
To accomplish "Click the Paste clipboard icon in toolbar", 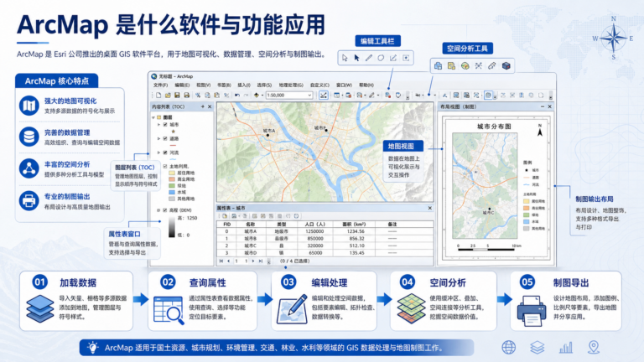I will [216, 96].
